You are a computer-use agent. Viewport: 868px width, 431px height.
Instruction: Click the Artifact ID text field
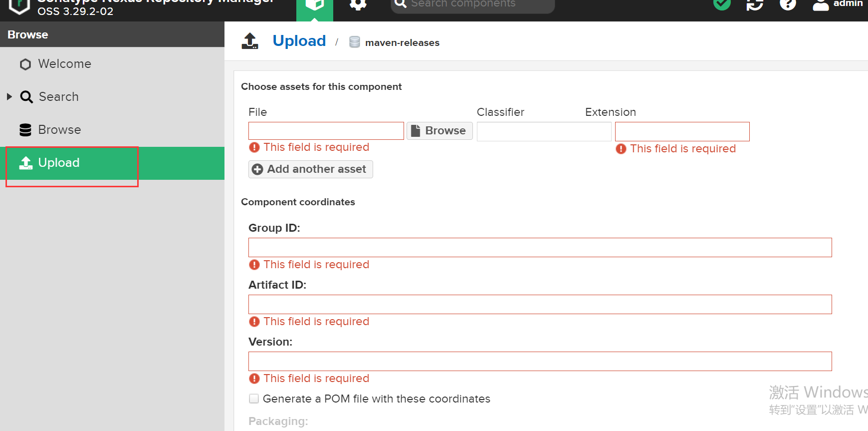(x=540, y=305)
